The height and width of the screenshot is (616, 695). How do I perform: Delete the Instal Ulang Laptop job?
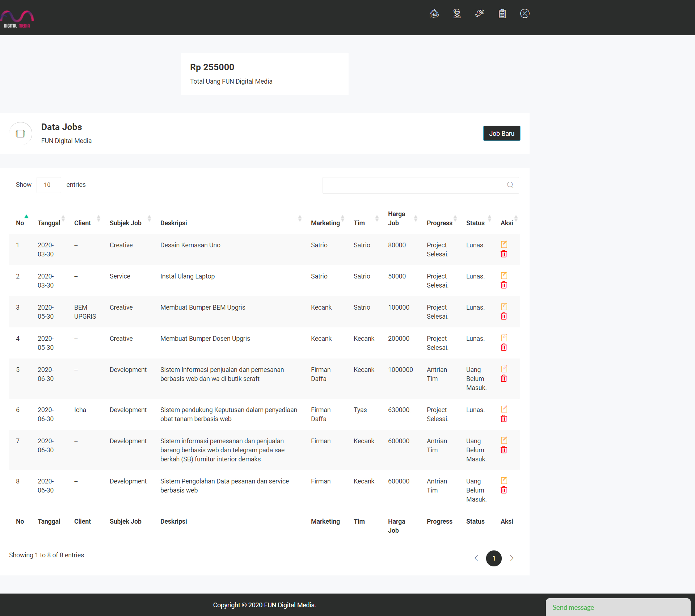(x=504, y=285)
